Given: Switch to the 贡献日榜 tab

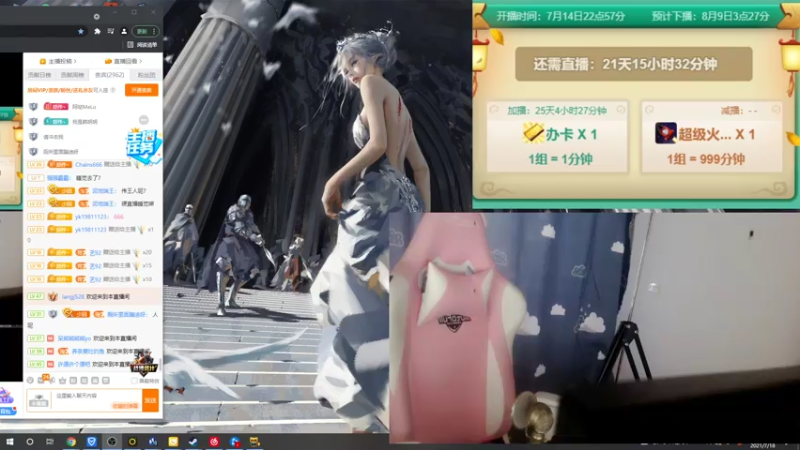Looking at the screenshot, I should [39, 75].
